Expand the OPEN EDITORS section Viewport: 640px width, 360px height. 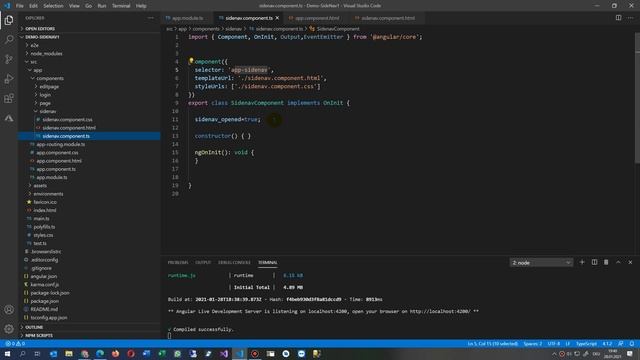pyautogui.click(x=40, y=29)
